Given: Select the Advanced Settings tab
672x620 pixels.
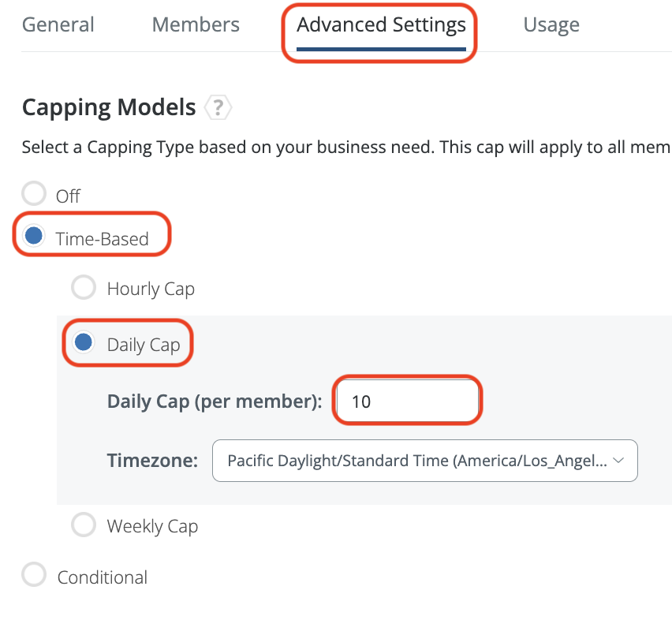Looking at the screenshot, I should [x=381, y=25].
